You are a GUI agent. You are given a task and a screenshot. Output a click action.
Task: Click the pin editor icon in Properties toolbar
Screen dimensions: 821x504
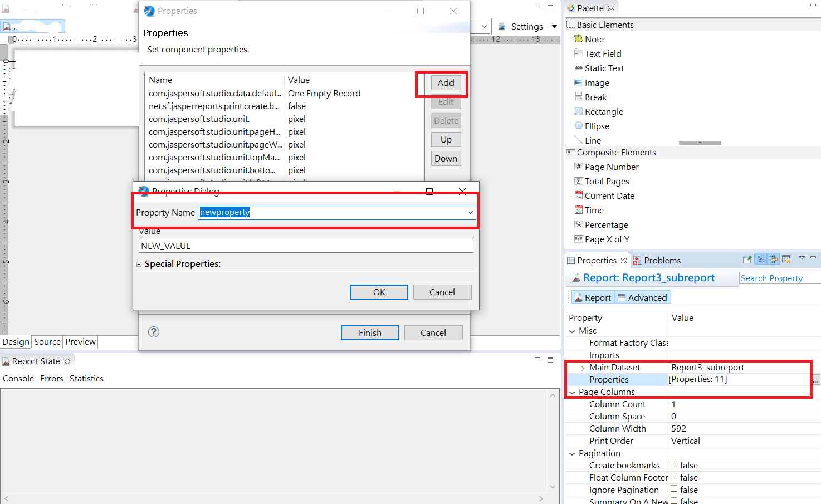[747, 258]
